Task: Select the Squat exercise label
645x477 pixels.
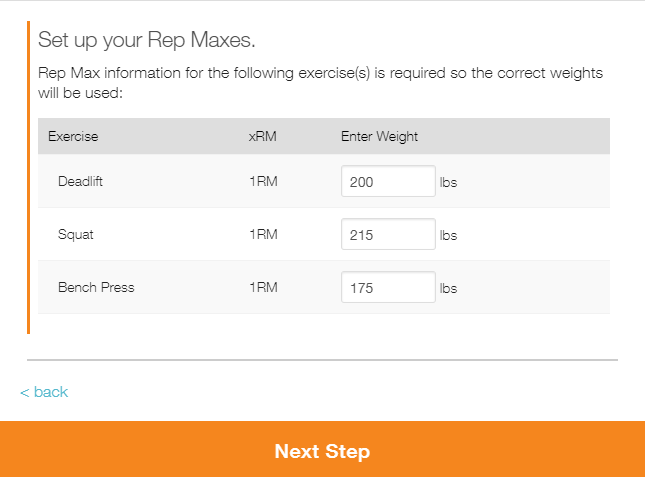Action: pos(76,235)
